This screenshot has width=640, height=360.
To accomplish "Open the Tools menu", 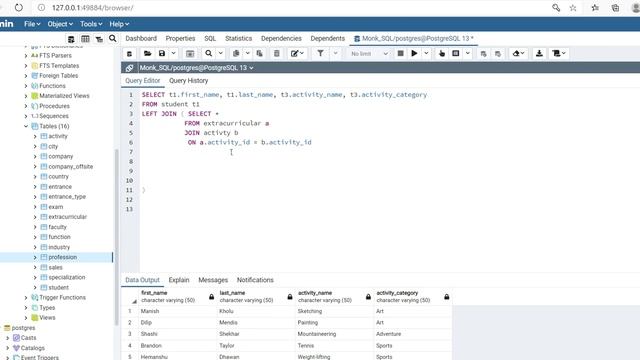I will 91,24.
